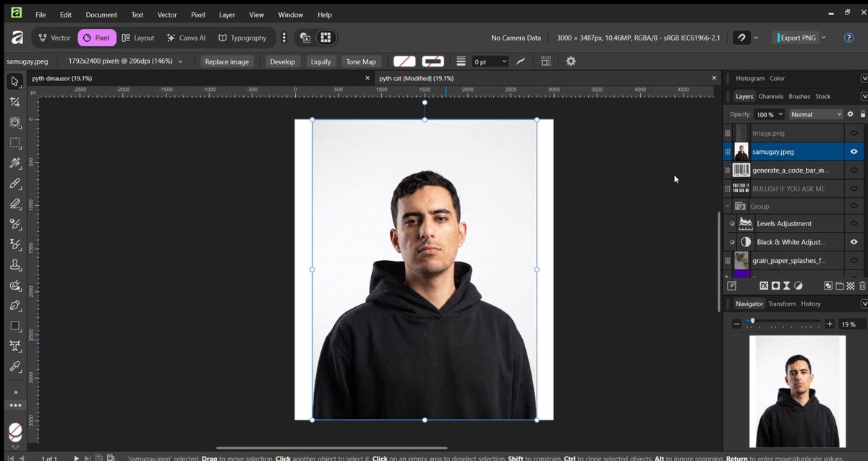The image size is (868, 461).
Task: Select the Rectangle shape tool
Action: [14, 326]
